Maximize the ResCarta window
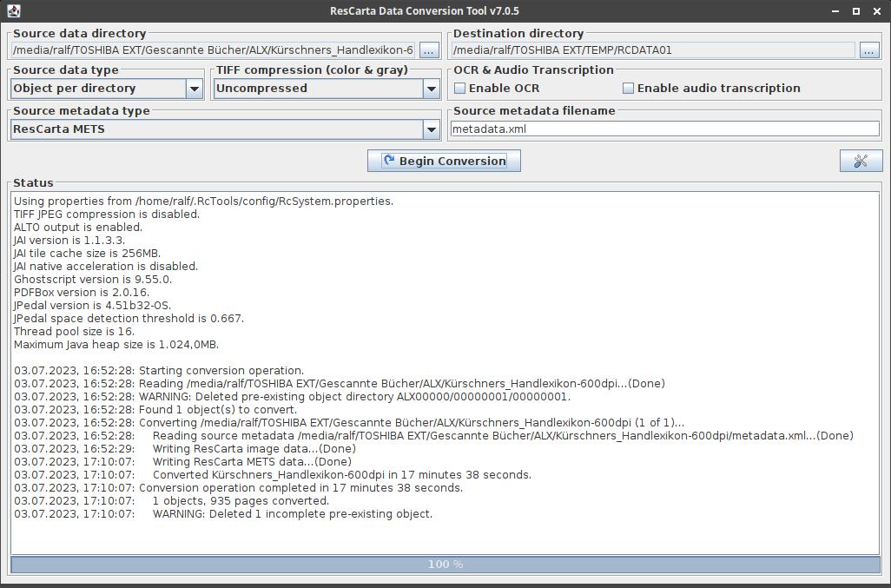This screenshot has height=588, width=891. [x=855, y=10]
